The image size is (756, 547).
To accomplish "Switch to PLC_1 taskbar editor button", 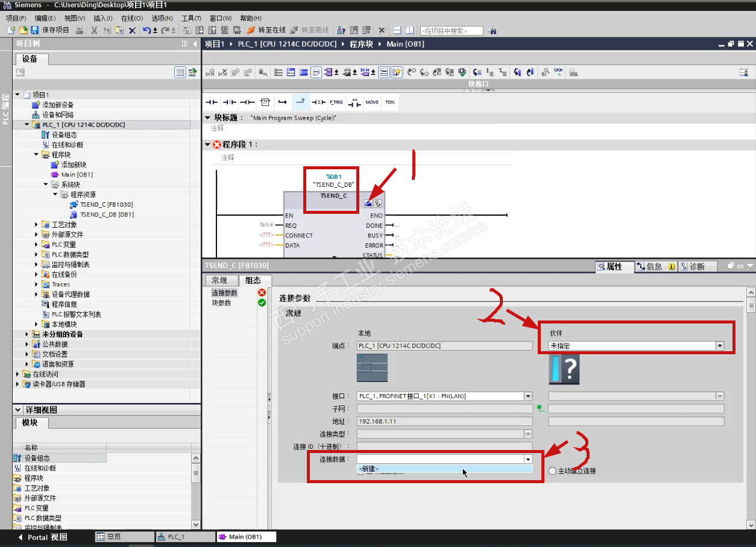I will click(x=185, y=537).
